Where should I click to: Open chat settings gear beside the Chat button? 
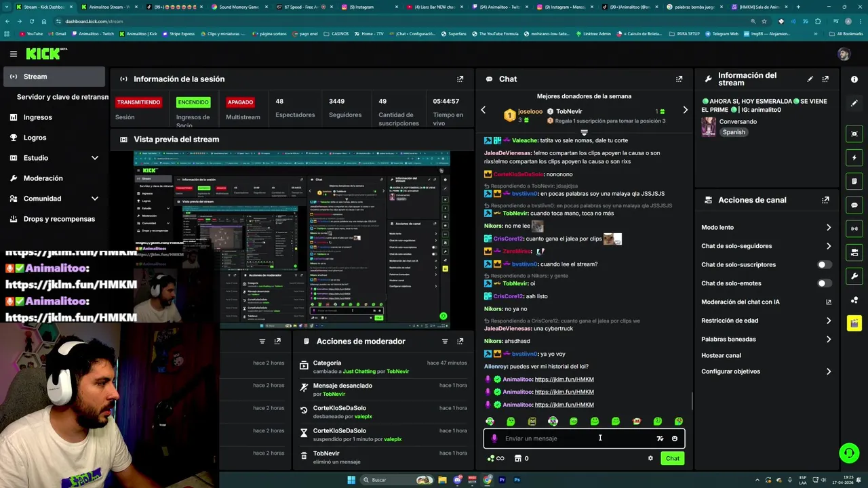(x=650, y=458)
